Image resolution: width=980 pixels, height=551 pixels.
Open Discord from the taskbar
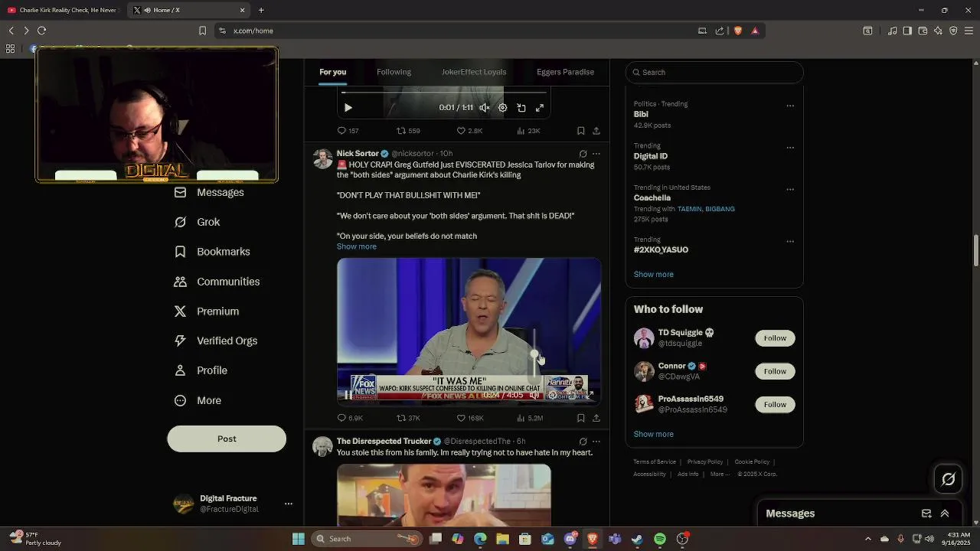pos(570,539)
